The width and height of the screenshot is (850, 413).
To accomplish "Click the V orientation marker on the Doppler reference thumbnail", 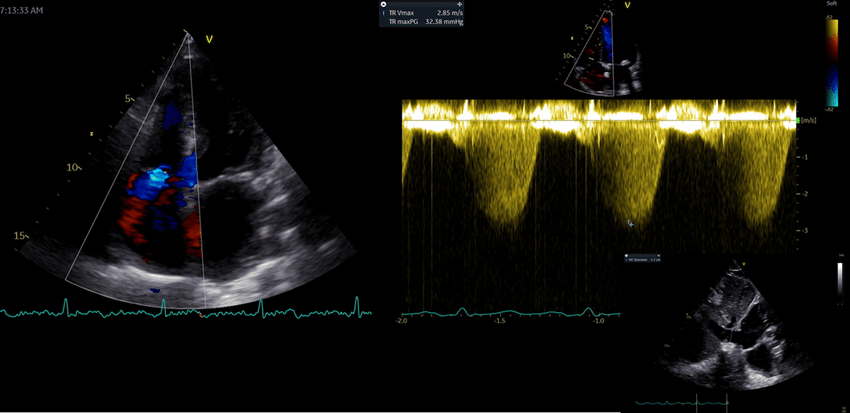I will (627, 6).
